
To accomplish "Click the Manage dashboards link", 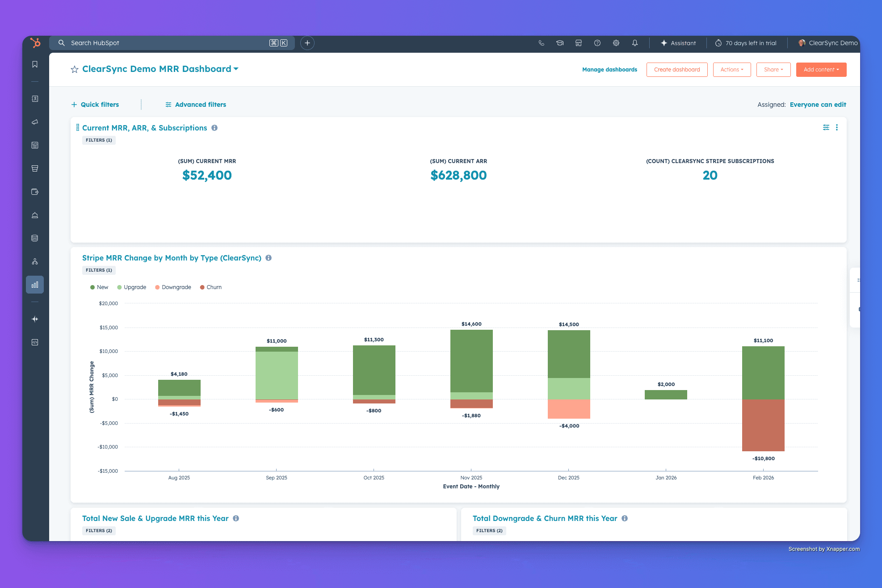I will pos(609,69).
